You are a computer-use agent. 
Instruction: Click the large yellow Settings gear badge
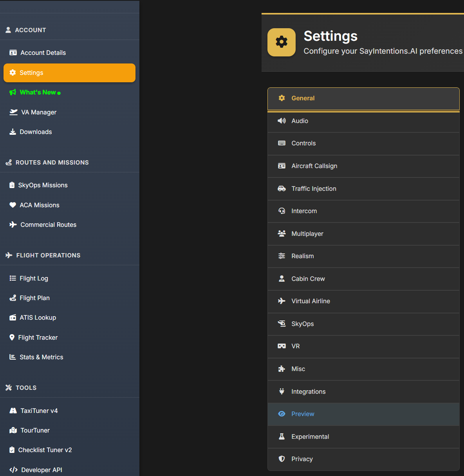pyautogui.click(x=282, y=42)
